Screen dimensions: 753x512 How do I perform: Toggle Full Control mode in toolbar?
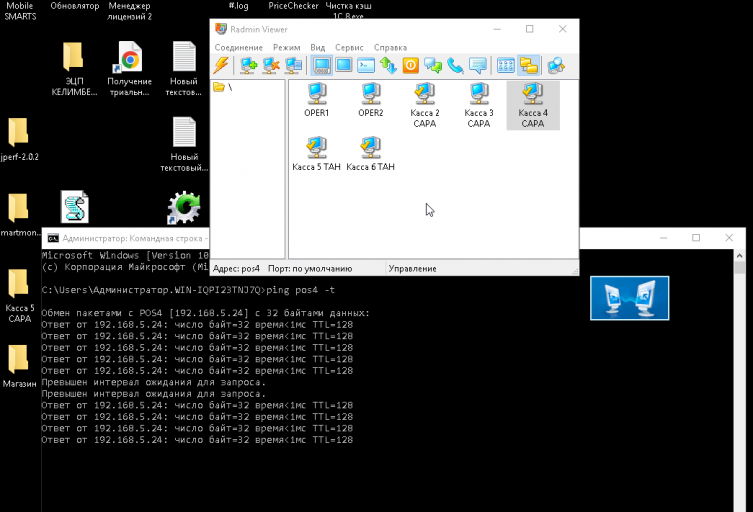(x=321, y=65)
